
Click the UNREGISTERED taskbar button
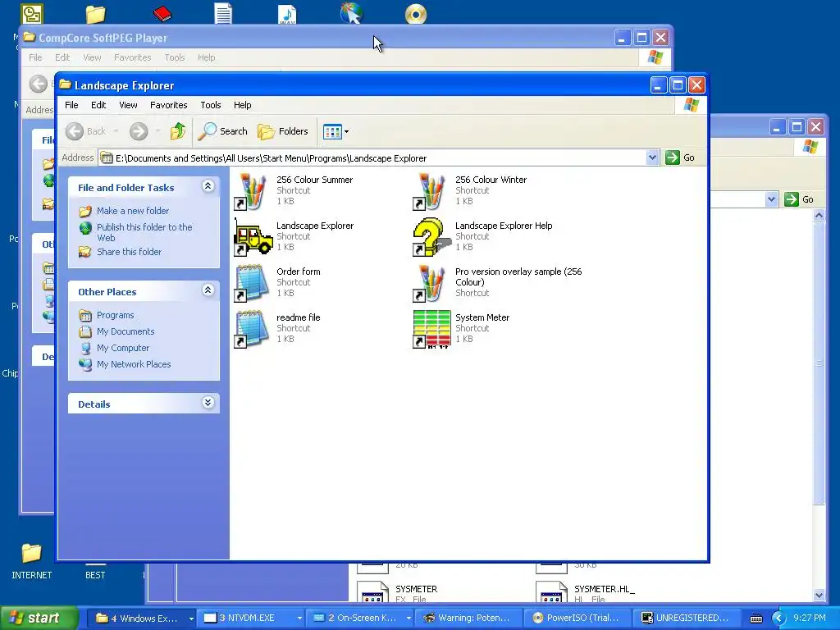pos(685,619)
